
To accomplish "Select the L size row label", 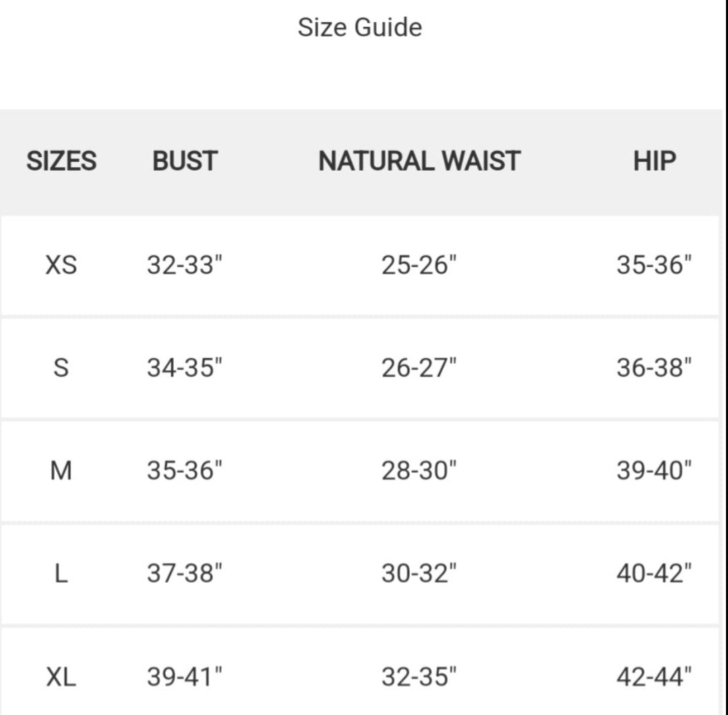I will click(x=61, y=574).
